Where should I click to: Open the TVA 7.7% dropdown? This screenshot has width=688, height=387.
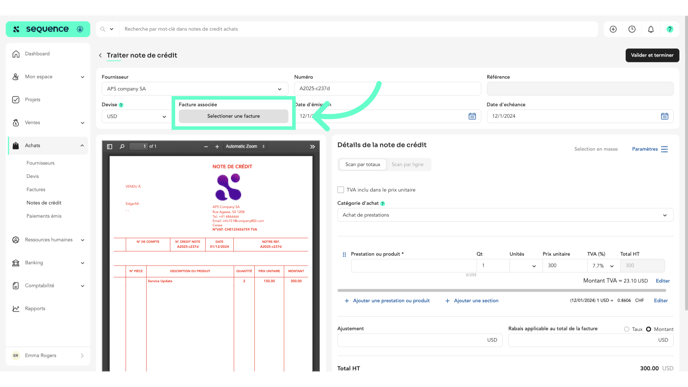(603, 266)
